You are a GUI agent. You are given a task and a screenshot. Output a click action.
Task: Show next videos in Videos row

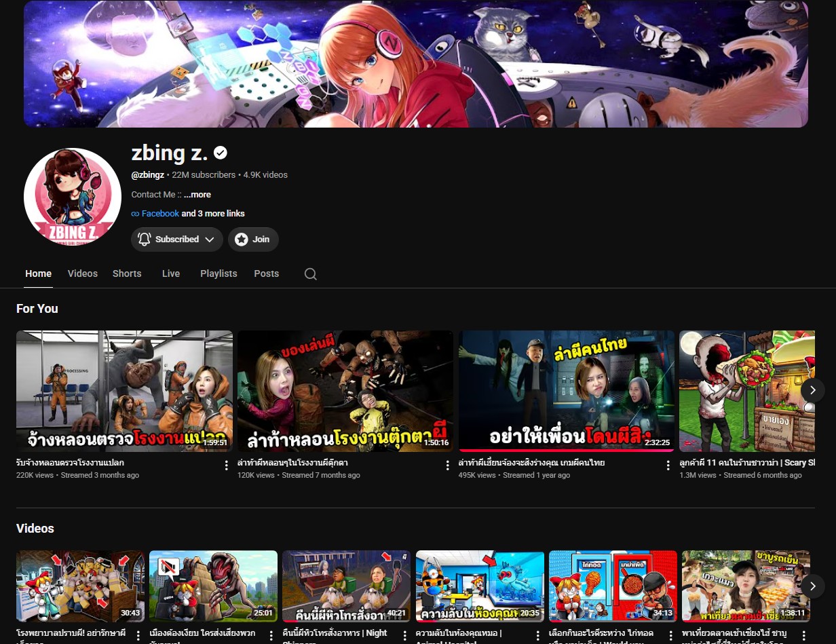tap(813, 586)
